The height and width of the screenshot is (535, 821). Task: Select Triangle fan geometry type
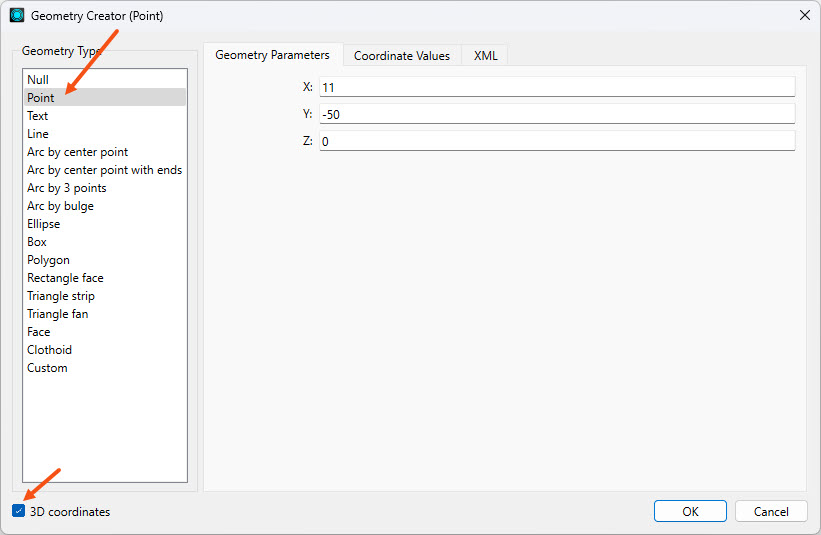click(105, 314)
